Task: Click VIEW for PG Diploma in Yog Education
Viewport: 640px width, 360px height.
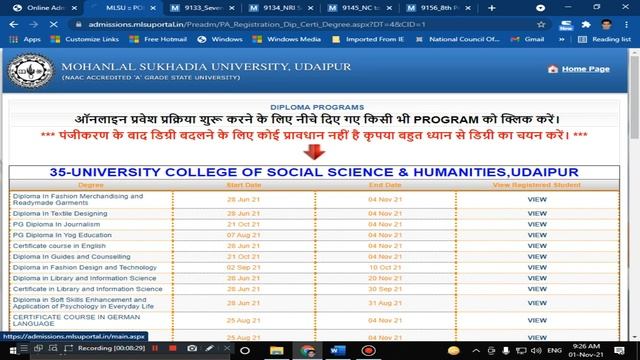Action: click(537, 235)
